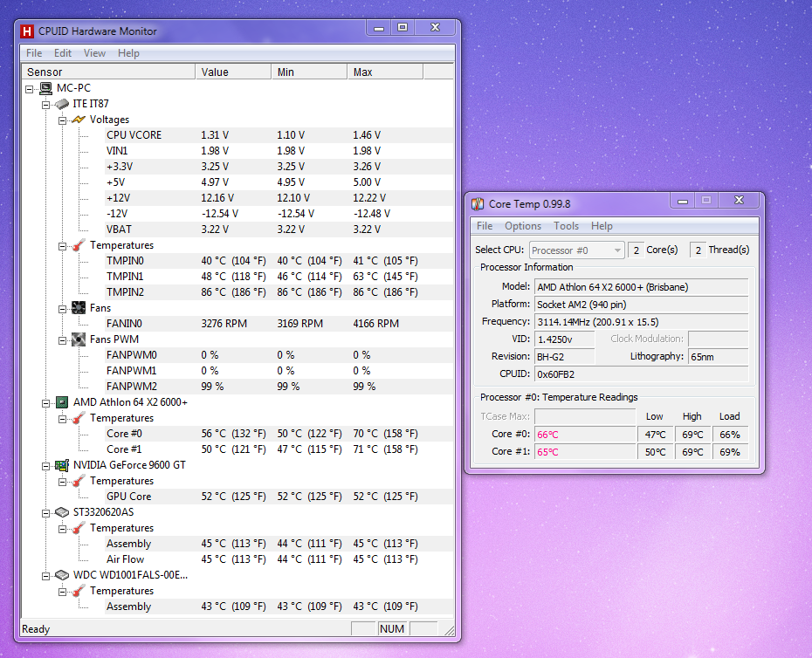Click the Fans fan icon
Screen dimensions: 812x658
(79, 308)
